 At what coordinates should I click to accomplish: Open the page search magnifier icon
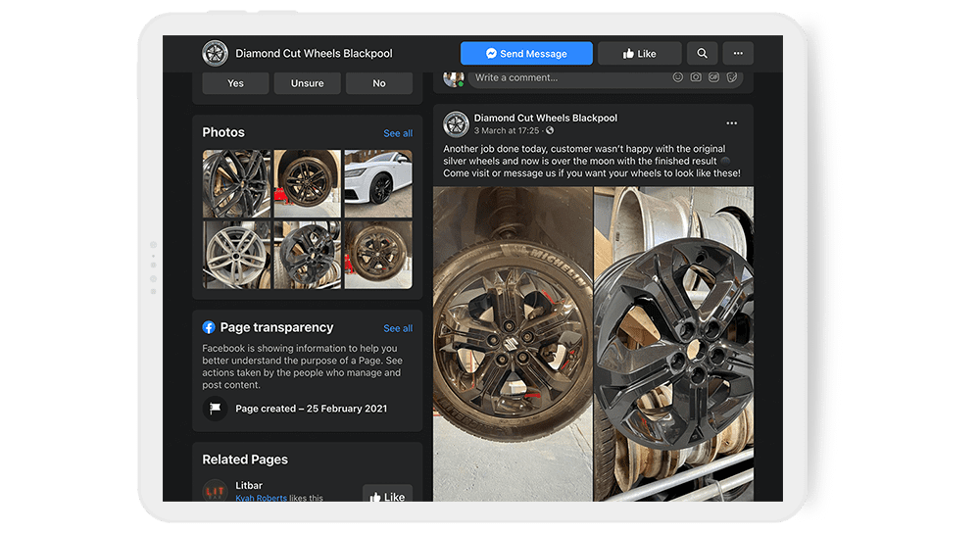pyautogui.click(x=702, y=54)
